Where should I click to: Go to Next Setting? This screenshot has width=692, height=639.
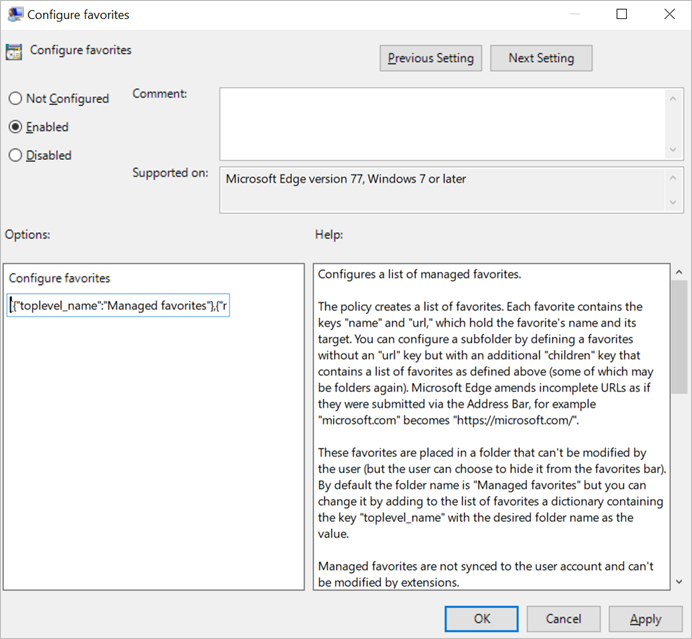[x=541, y=58]
